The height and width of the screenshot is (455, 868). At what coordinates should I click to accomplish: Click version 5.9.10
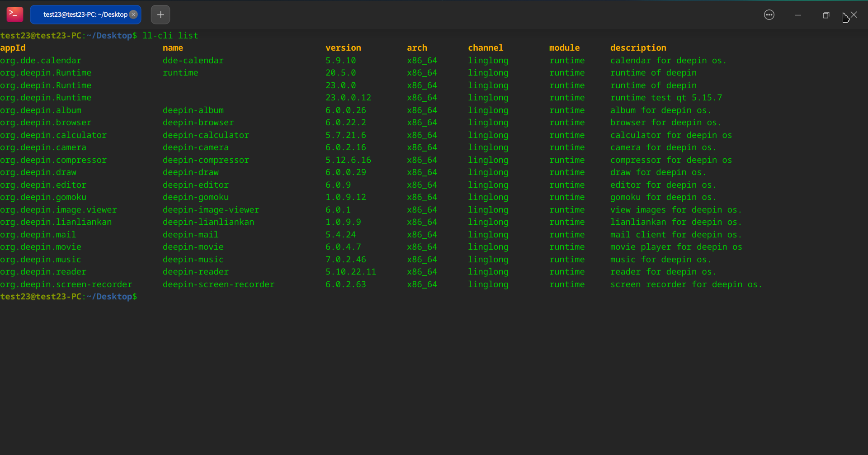click(x=341, y=61)
